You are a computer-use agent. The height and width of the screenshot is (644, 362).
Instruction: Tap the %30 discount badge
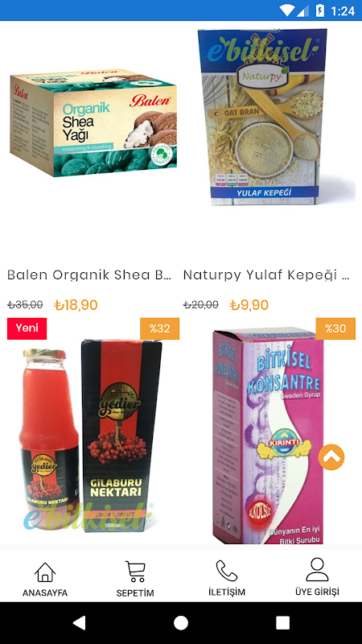335,328
